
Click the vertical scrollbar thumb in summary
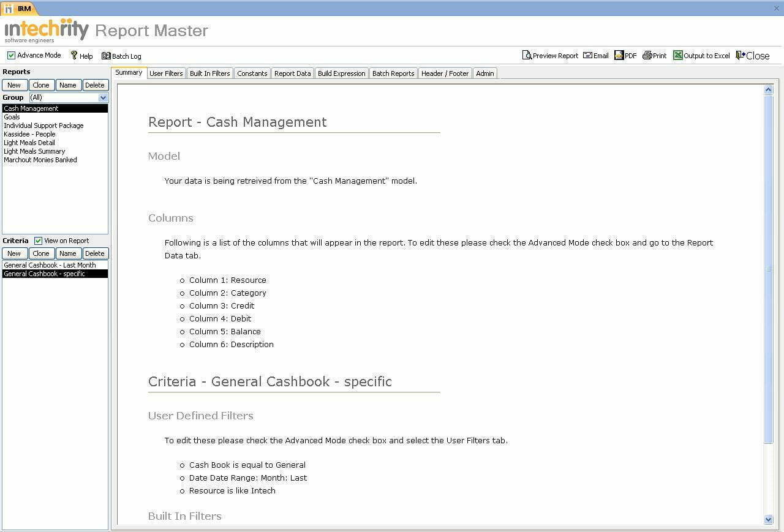[x=769, y=269]
